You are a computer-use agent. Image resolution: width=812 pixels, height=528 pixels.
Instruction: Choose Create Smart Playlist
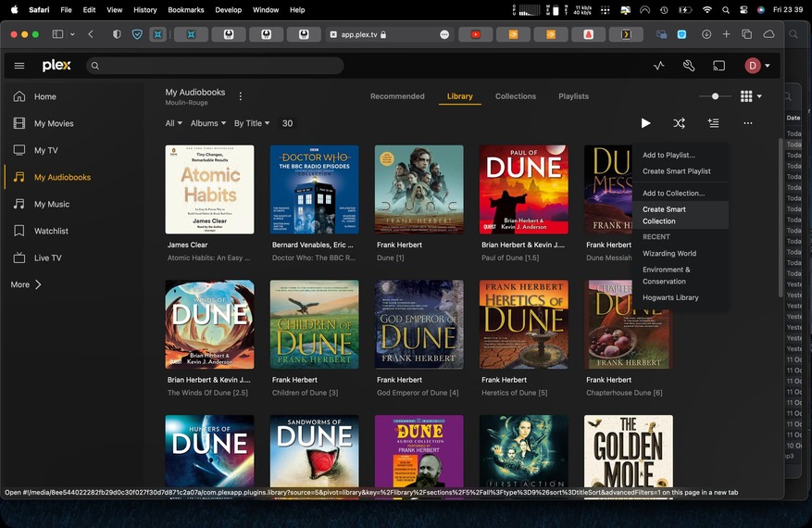pyautogui.click(x=676, y=171)
